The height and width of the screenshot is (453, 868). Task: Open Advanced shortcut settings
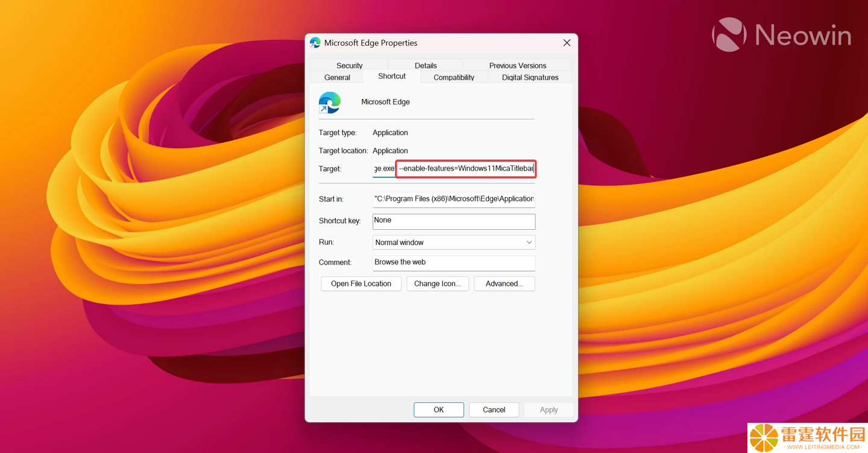(505, 284)
